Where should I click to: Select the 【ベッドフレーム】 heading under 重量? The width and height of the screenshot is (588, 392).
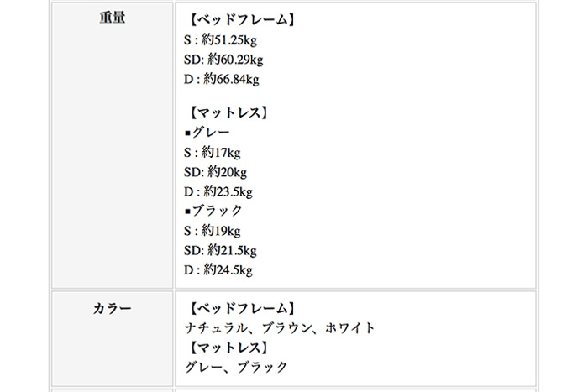242,19
